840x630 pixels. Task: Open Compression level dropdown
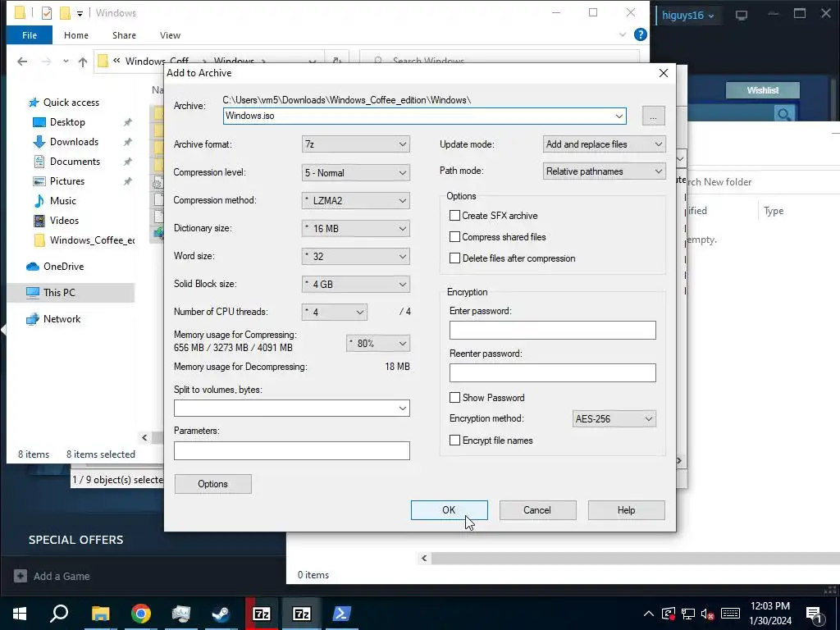(356, 172)
